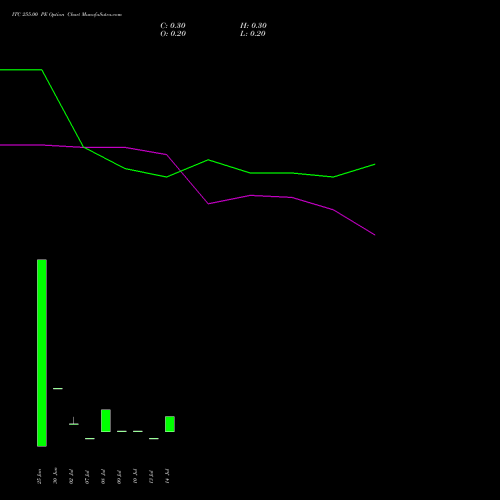This screenshot has height=500, width=500.
Task: Click the '14 Jul' date axis label
Action: (167, 476)
